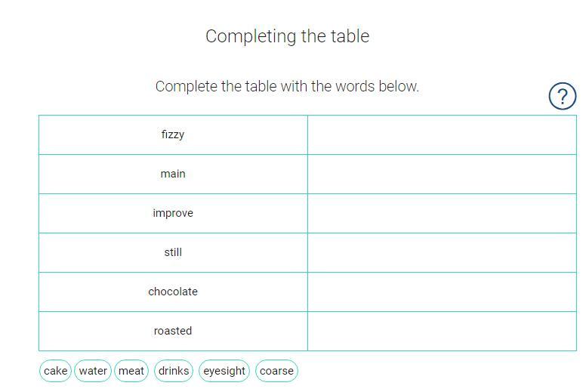The width and height of the screenshot is (586, 392).
Task: Choose the 'meat' word chip
Action: (x=131, y=371)
